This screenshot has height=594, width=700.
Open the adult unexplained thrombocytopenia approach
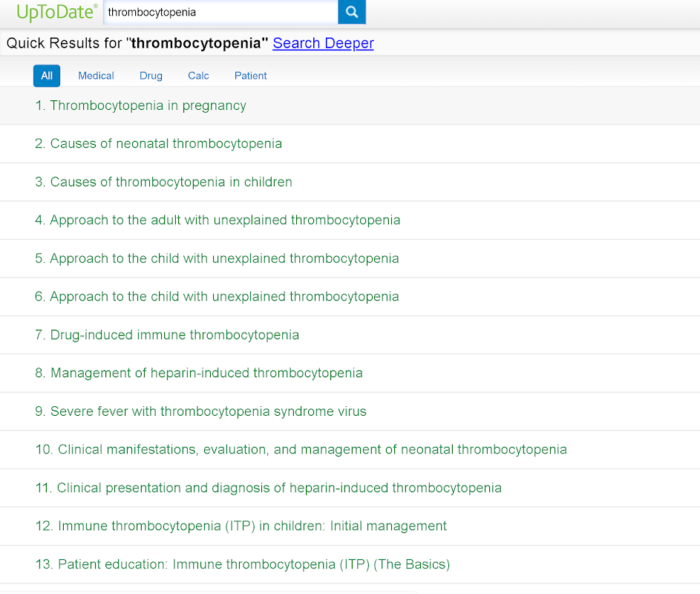point(225,220)
